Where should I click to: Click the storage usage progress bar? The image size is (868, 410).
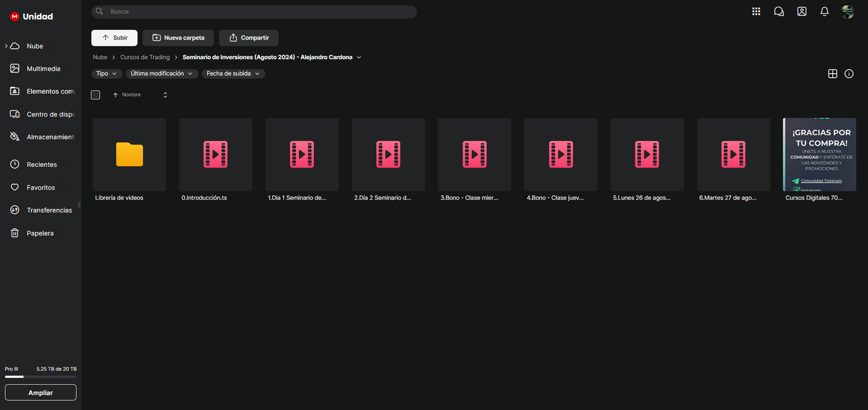pos(40,377)
